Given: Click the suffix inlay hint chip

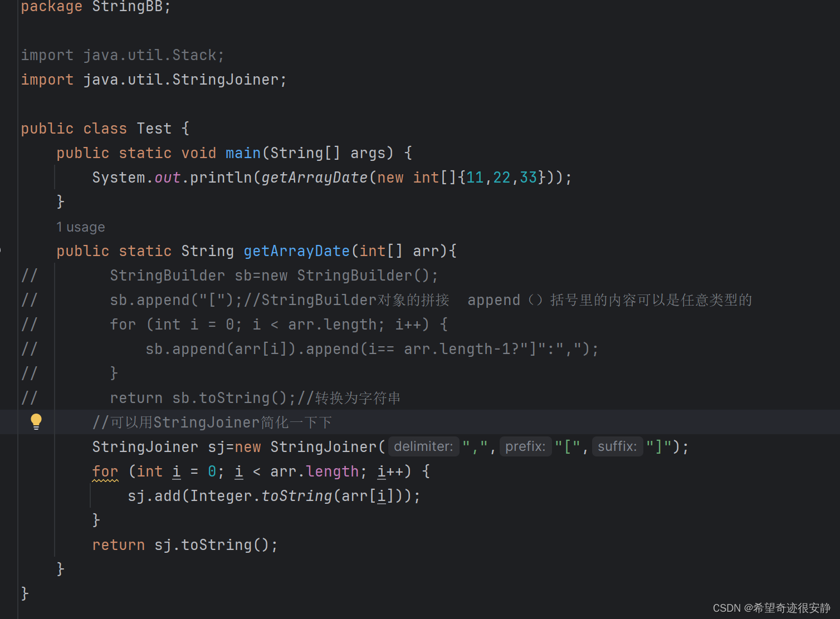Looking at the screenshot, I should click(x=617, y=446).
